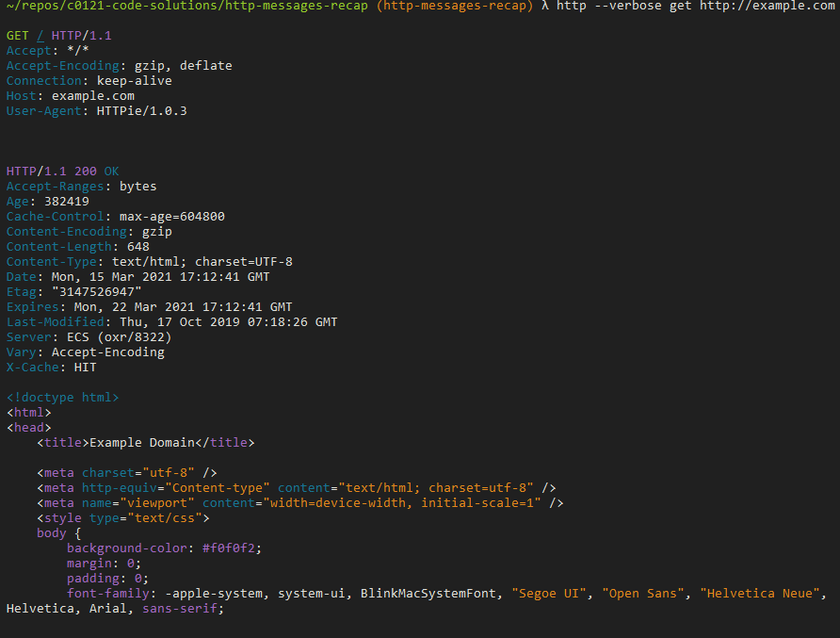Viewport: 840px width, 638px height.
Task: Click the "Vary: Accept-Encoding" header line
Action: pyautogui.click(x=85, y=352)
